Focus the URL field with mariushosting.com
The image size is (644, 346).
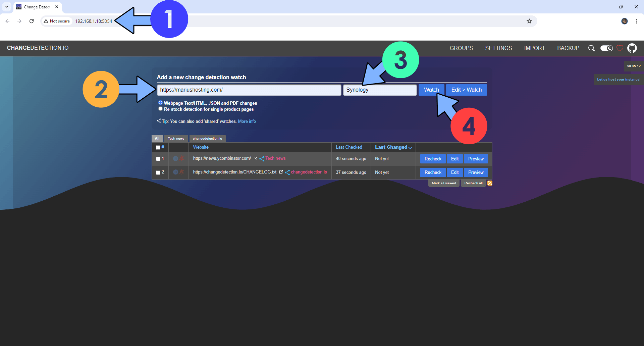point(249,90)
